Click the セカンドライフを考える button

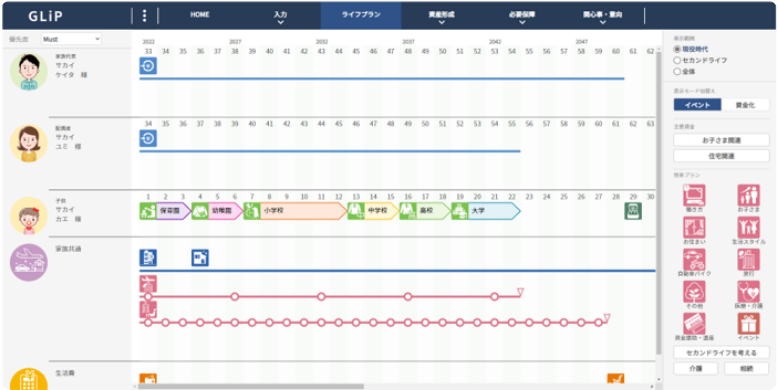[x=721, y=353]
